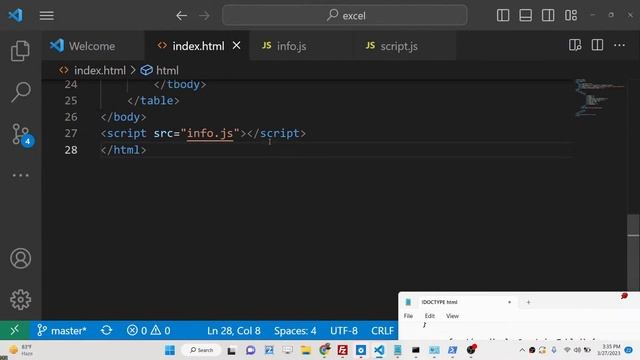The height and width of the screenshot is (360, 640).
Task: Split the editor to the right
Action: tap(597, 45)
